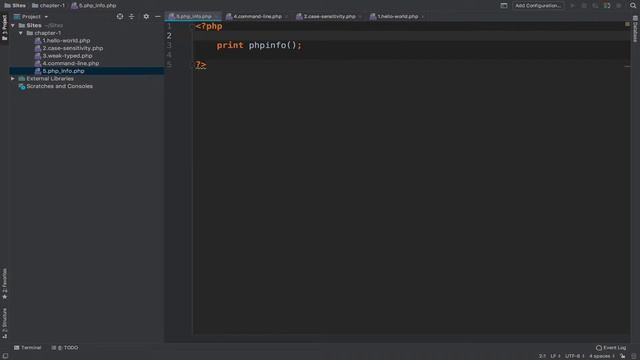Collapse the Sites root folder
Viewport: 640px width, 360px height.
coord(13,25)
